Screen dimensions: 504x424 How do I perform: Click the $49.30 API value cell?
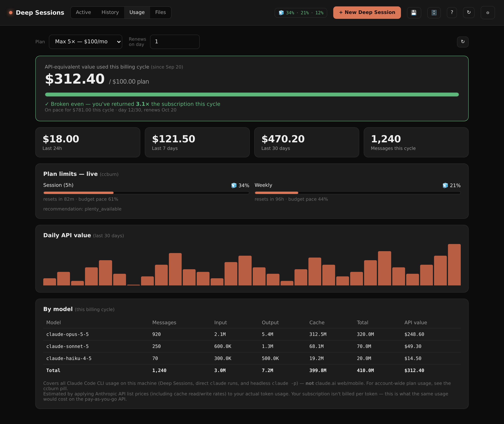(x=413, y=346)
